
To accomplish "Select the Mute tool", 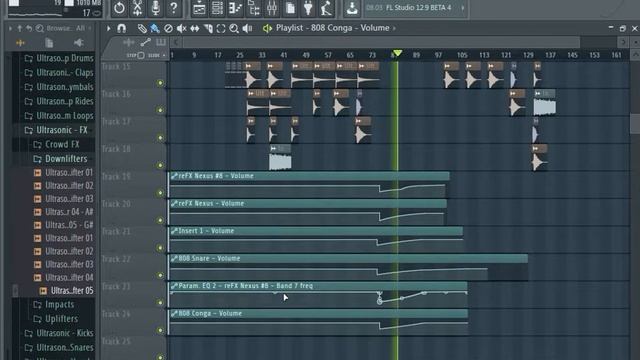I will click(x=181, y=28).
